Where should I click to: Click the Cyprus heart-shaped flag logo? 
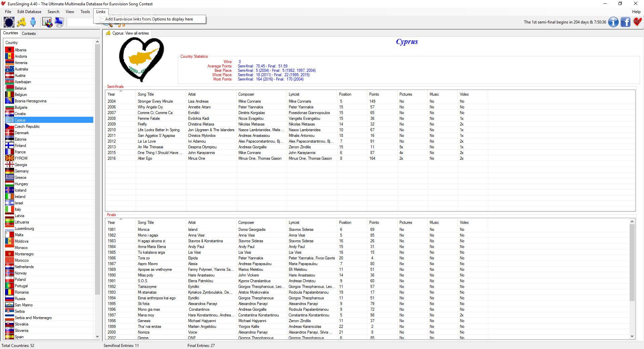tap(142, 59)
